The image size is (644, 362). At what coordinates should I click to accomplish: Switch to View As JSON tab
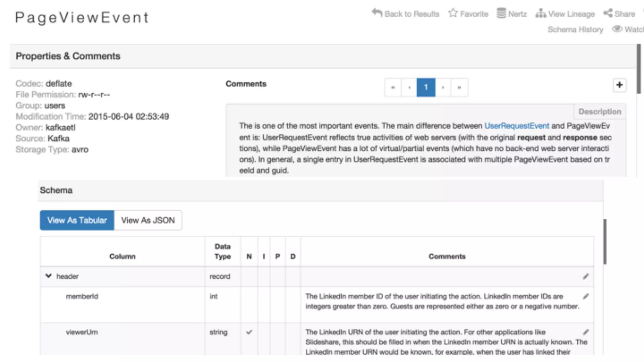pos(148,220)
